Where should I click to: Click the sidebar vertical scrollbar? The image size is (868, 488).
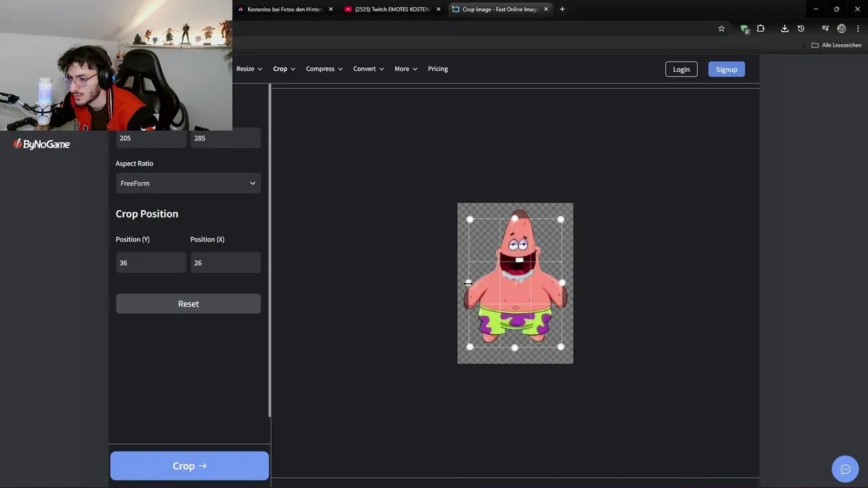coord(270,251)
